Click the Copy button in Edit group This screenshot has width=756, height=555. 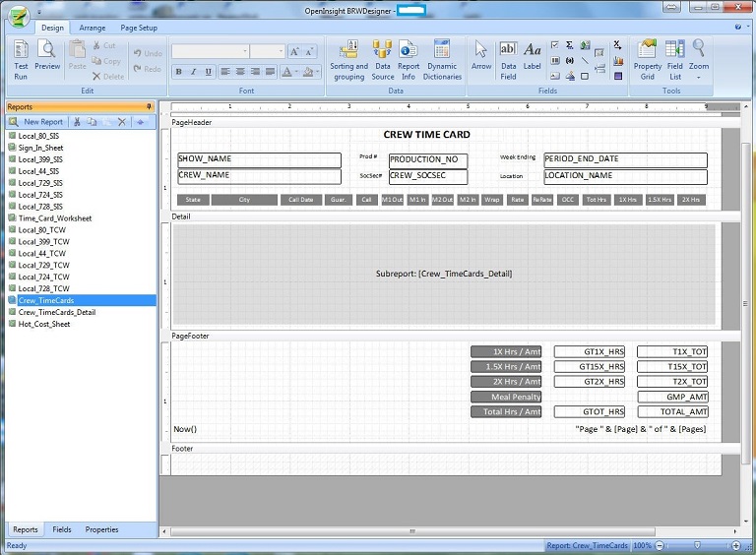pyautogui.click(x=105, y=61)
